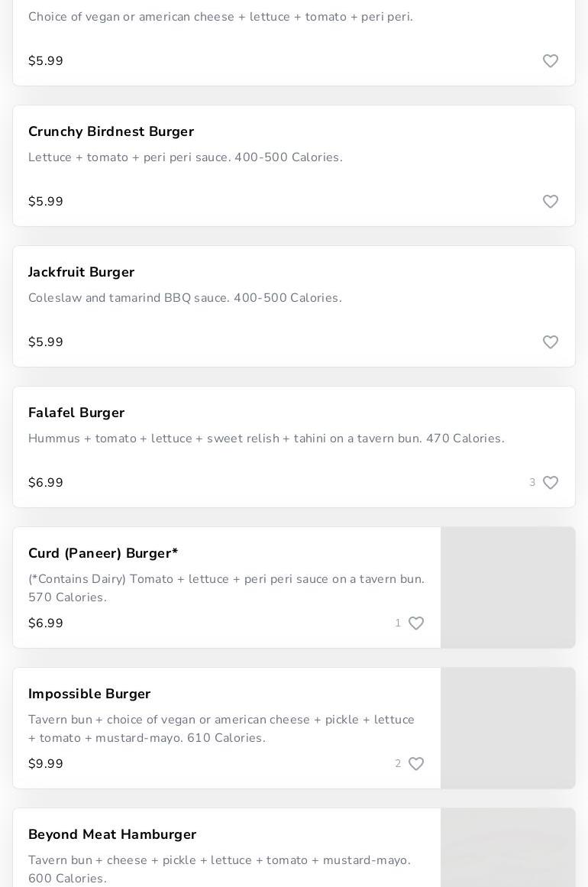The height and width of the screenshot is (887, 588).
Task: Open Beyond Meat Hamburger title
Action: (x=112, y=834)
